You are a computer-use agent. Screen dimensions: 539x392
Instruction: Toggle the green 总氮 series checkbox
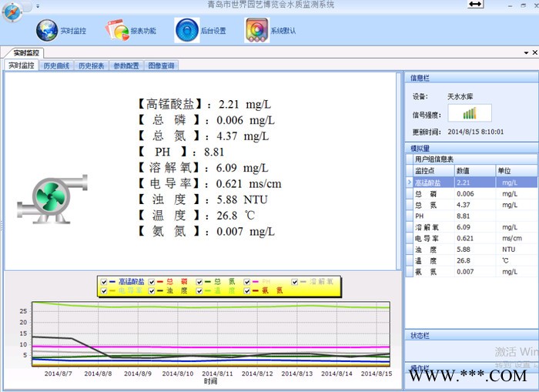point(199,282)
